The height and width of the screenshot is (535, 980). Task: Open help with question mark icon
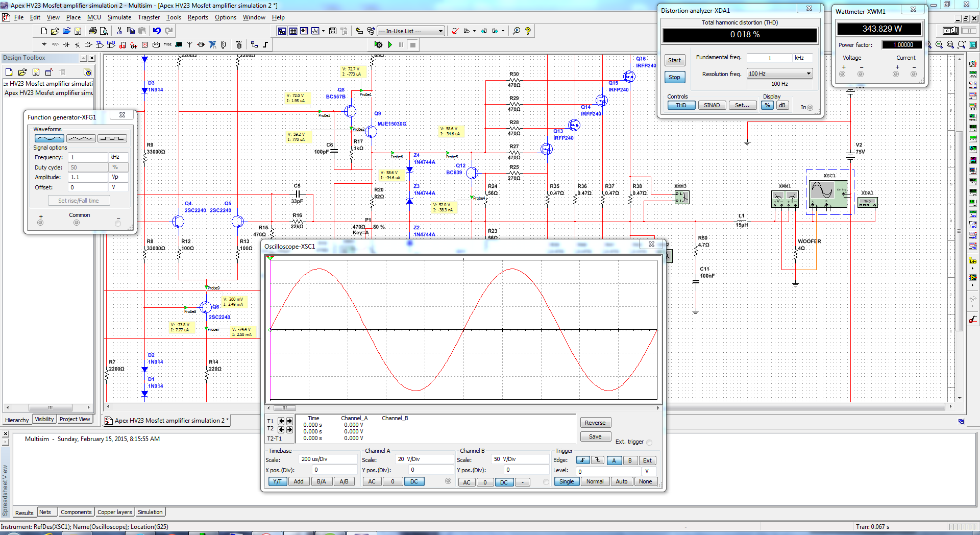point(528,31)
